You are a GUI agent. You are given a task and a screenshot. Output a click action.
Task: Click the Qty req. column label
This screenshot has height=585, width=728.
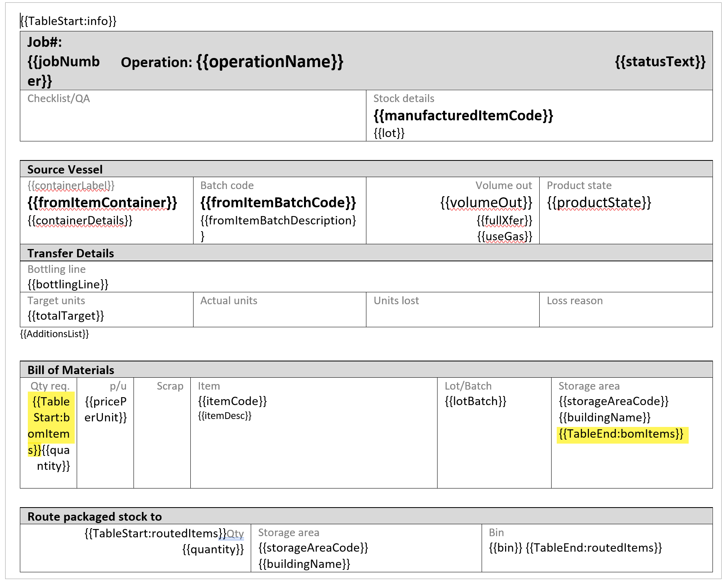[50, 386]
